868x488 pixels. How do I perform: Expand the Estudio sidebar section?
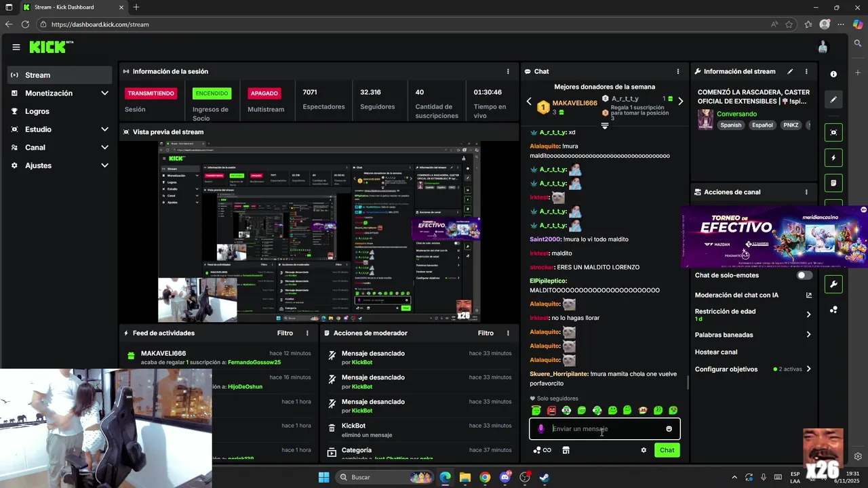pos(104,129)
